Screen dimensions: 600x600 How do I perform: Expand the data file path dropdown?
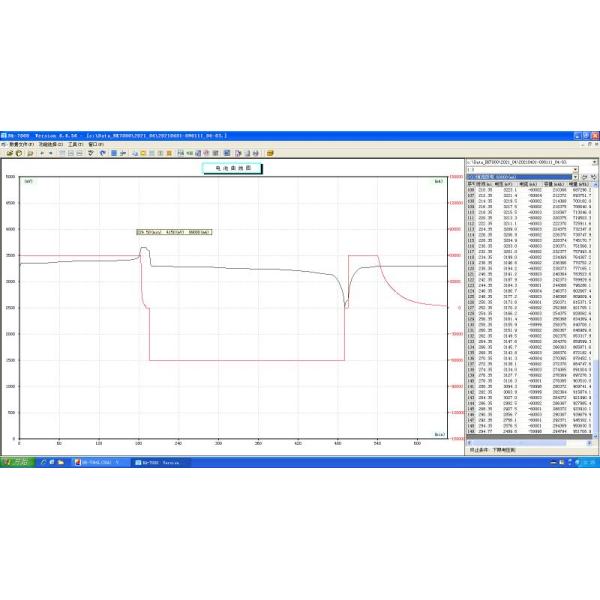pyautogui.click(x=596, y=161)
